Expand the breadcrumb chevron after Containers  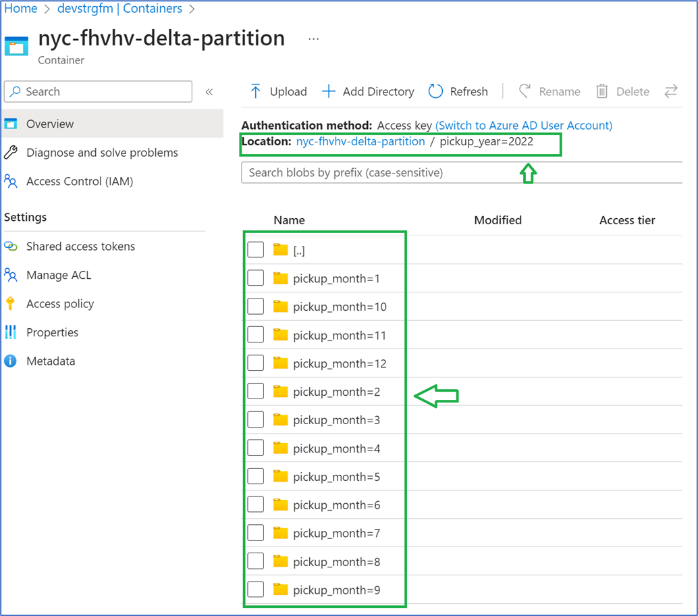coord(192,9)
